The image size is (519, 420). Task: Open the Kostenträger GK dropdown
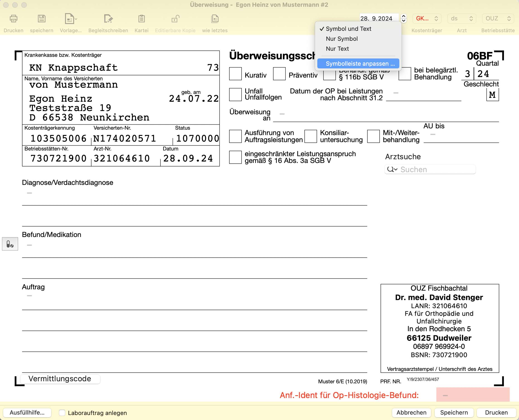pyautogui.click(x=427, y=19)
